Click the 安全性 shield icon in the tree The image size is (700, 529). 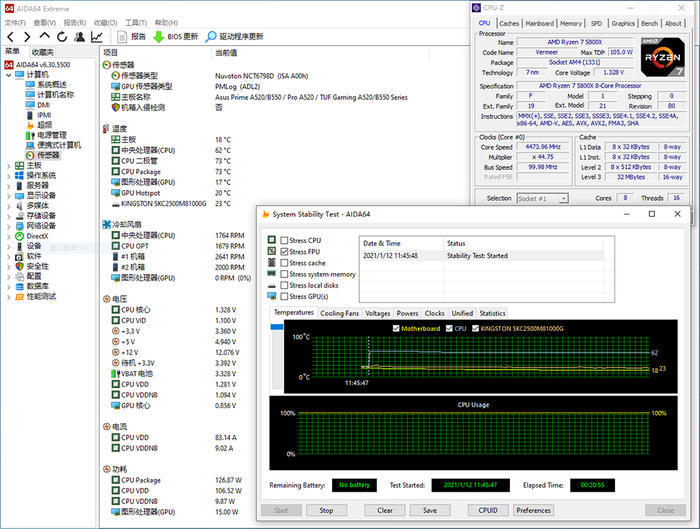tap(19, 266)
